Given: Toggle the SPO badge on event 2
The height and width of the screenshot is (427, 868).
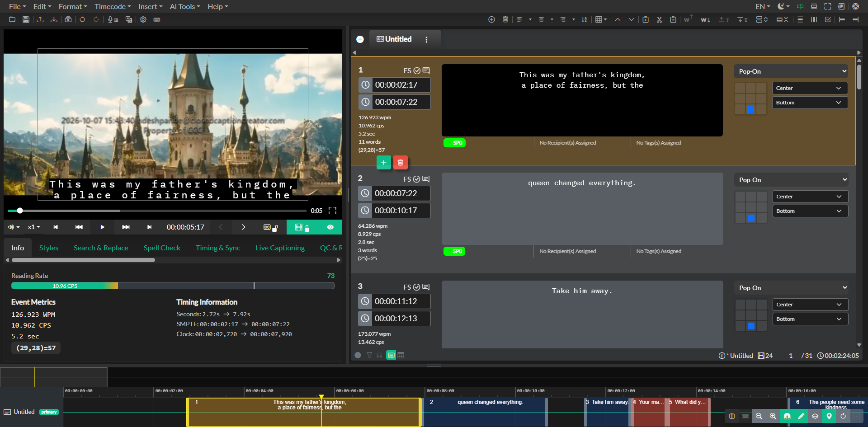Looking at the screenshot, I should (x=454, y=251).
